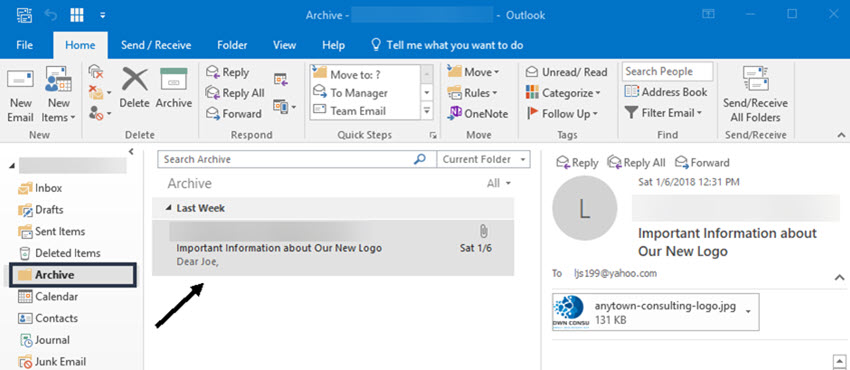Reply using the ribbon button
The image size is (850, 370).
pyautogui.click(x=228, y=72)
